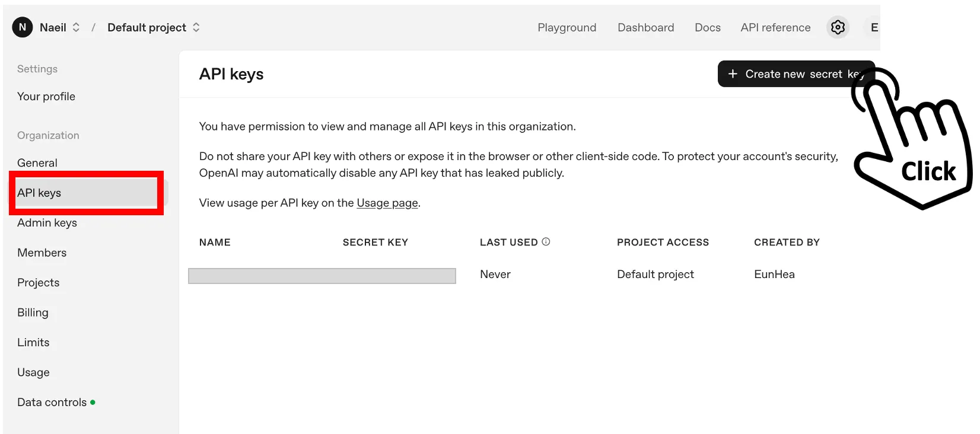Screen dimensions: 980x434
Task: Open Docs in top navigation
Action: click(x=708, y=27)
